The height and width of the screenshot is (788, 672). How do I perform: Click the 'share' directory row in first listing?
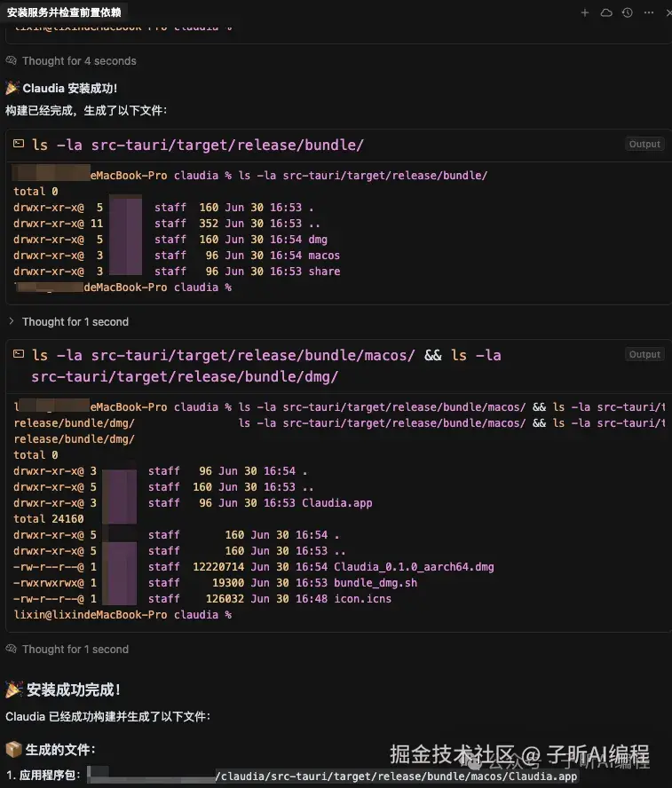(177, 272)
